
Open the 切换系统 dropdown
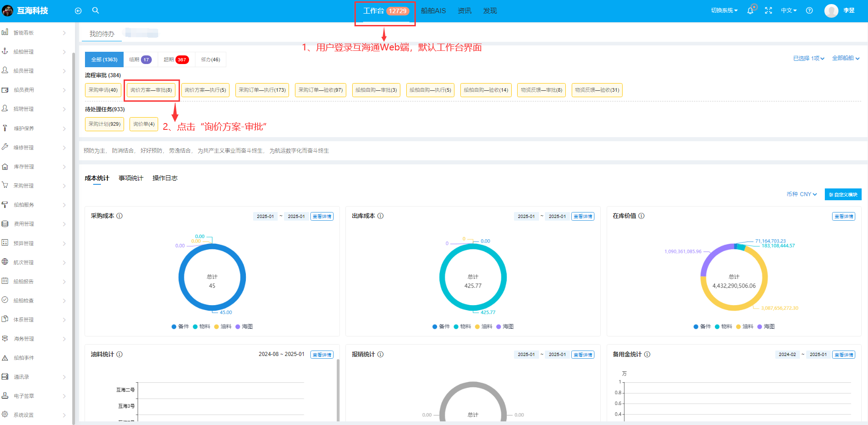pos(724,10)
